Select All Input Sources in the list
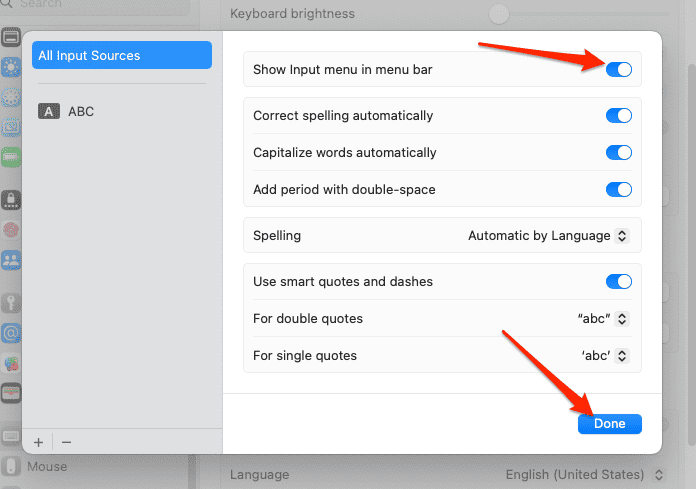The width and height of the screenshot is (696, 489). (x=121, y=56)
